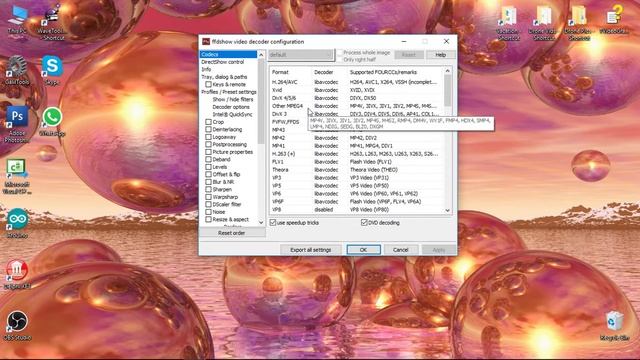Enable the DScaler filter checkbox
The height and width of the screenshot is (360, 640).
pyautogui.click(x=208, y=204)
